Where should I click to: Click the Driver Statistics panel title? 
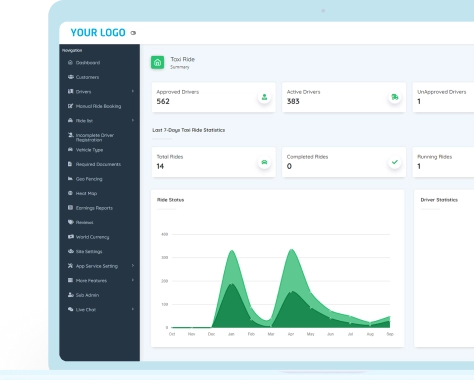click(439, 200)
